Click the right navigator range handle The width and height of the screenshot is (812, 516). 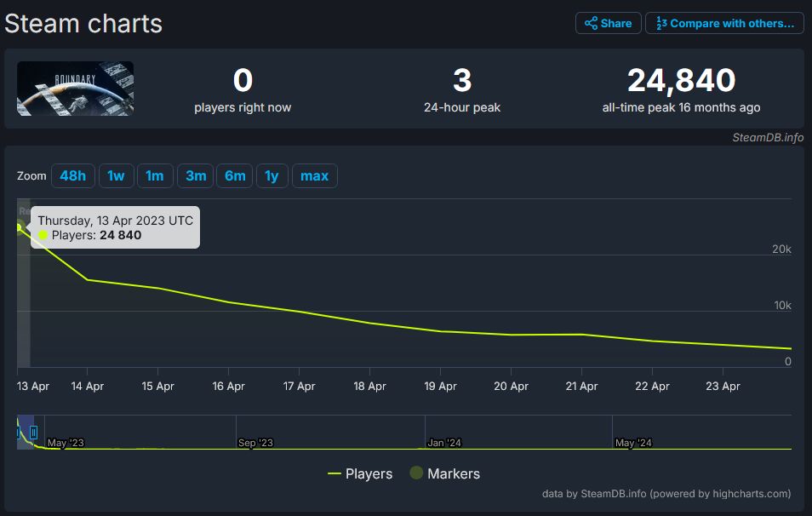(34, 432)
